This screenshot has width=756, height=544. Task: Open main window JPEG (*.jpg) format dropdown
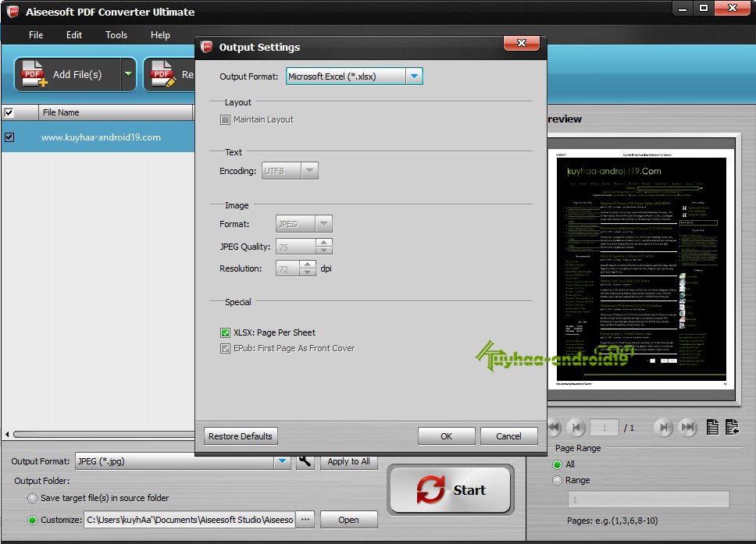tap(282, 461)
